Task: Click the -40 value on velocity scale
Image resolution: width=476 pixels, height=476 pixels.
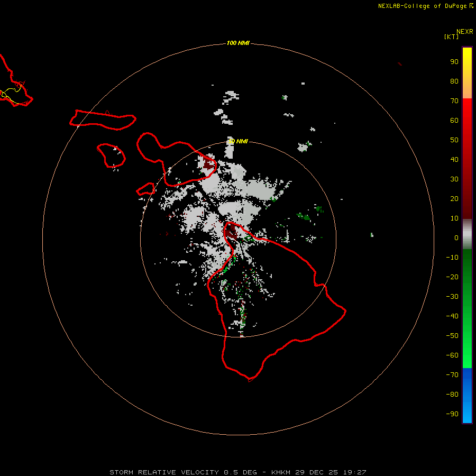Action: [x=452, y=316]
